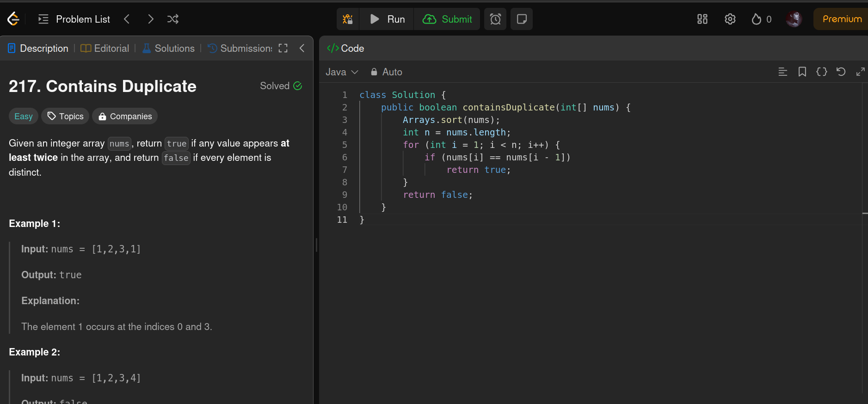The width and height of the screenshot is (868, 404).
Task: Format code with the align icon
Action: pos(783,72)
